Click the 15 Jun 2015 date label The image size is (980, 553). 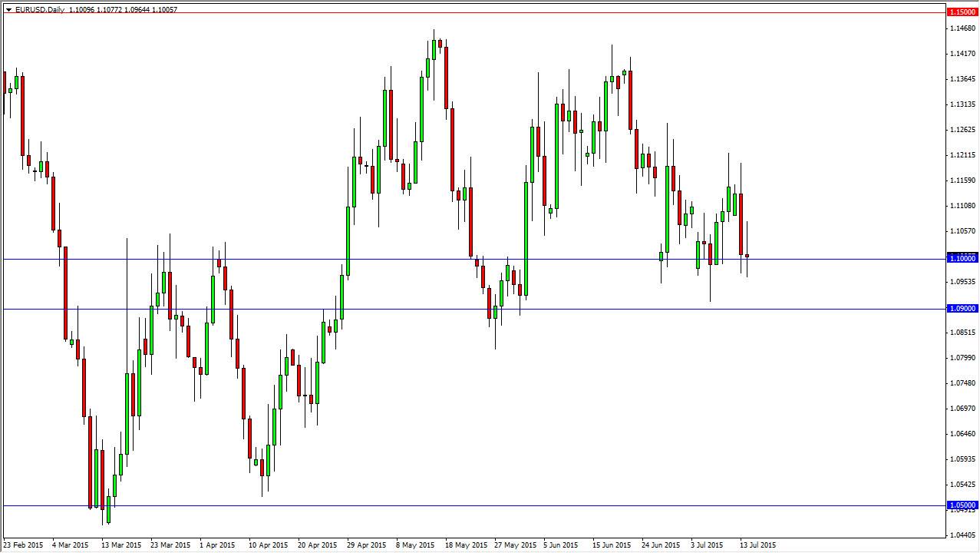point(612,545)
